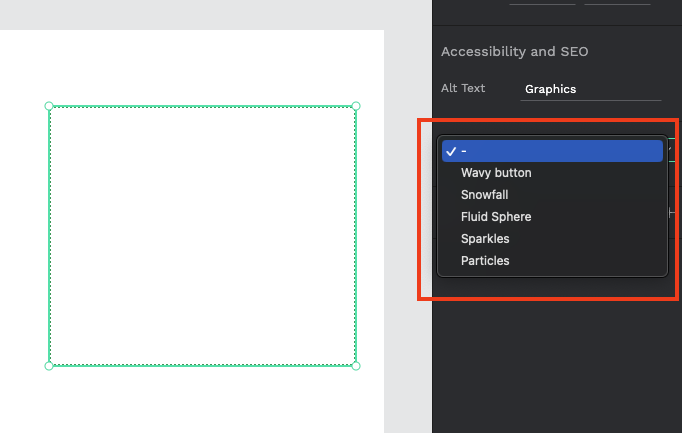Click the Accessibility and SEO section heading

click(x=515, y=52)
